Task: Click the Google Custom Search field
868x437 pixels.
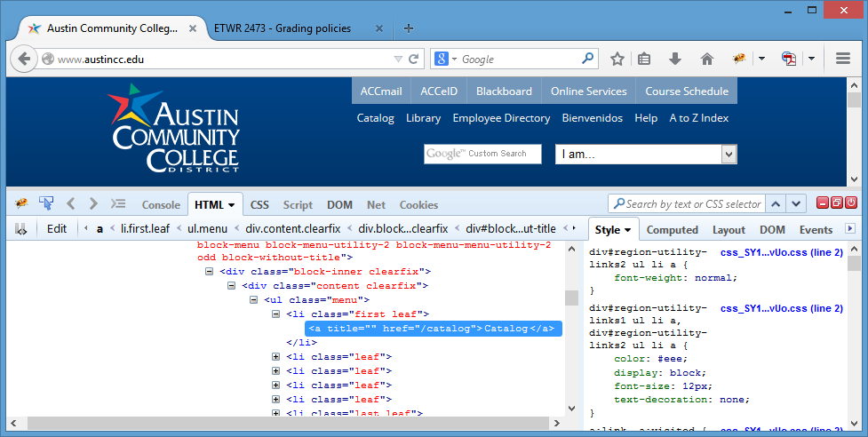Action: (x=482, y=154)
